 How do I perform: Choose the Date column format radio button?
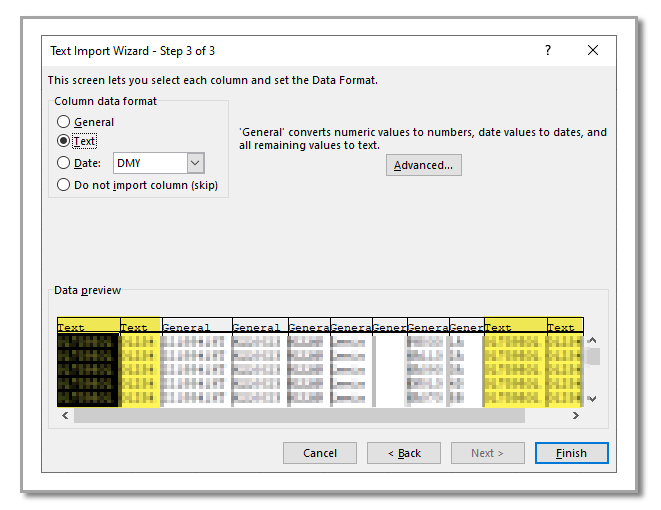[79, 163]
